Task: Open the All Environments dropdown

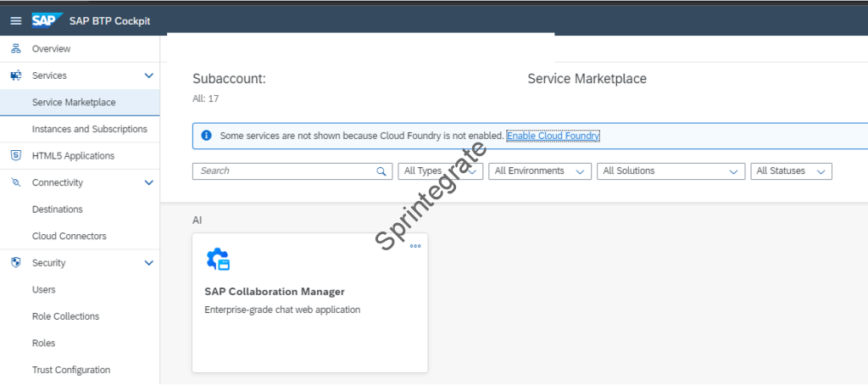Action: click(x=539, y=171)
